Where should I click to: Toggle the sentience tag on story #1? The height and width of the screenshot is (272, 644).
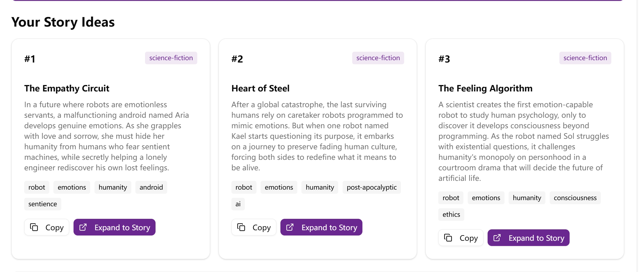click(x=42, y=204)
